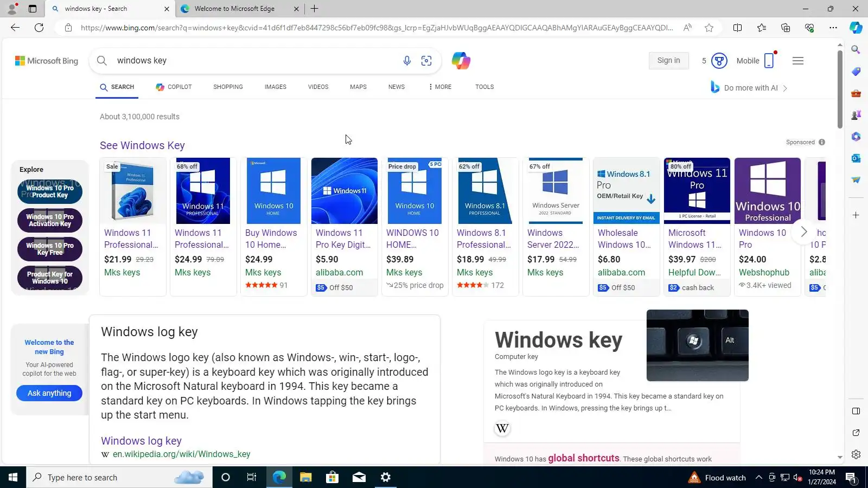
Task: Show hidden system tray icons
Action: (759, 477)
